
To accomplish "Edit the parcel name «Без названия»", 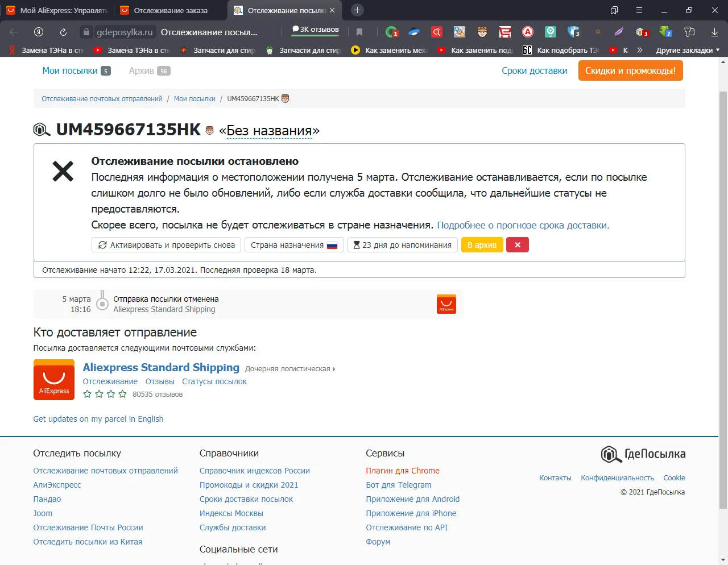I will tap(269, 131).
